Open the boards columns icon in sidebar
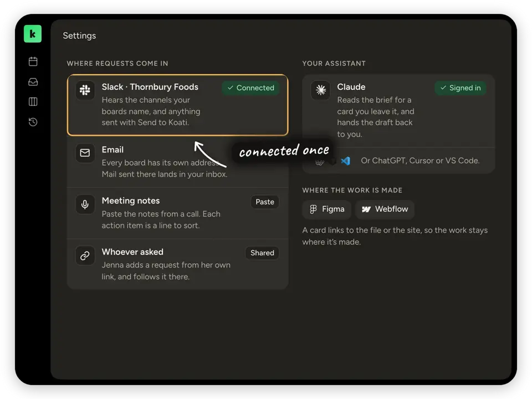 point(33,101)
